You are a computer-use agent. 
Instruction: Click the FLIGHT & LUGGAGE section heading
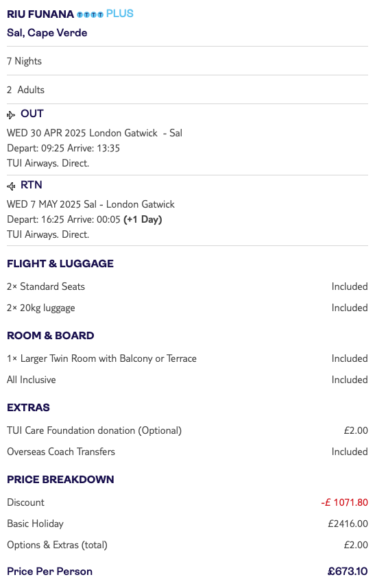coord(60,264)
